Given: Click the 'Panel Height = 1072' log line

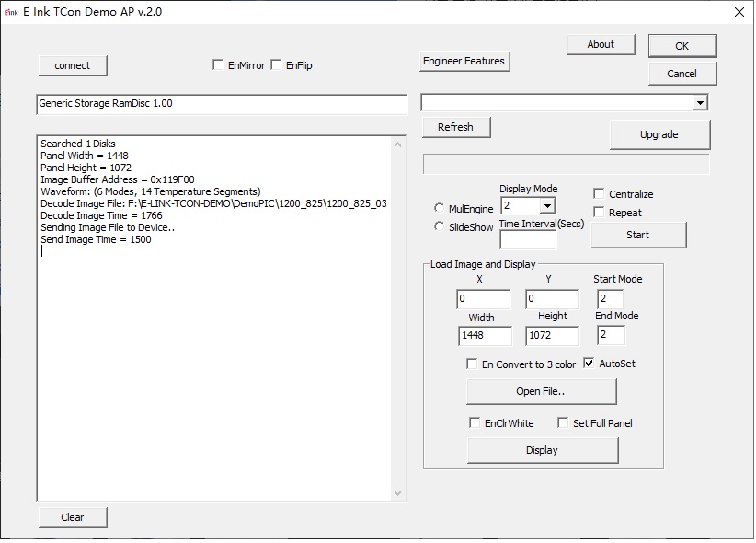Looking at the screenshot, I should click(86, 168).
